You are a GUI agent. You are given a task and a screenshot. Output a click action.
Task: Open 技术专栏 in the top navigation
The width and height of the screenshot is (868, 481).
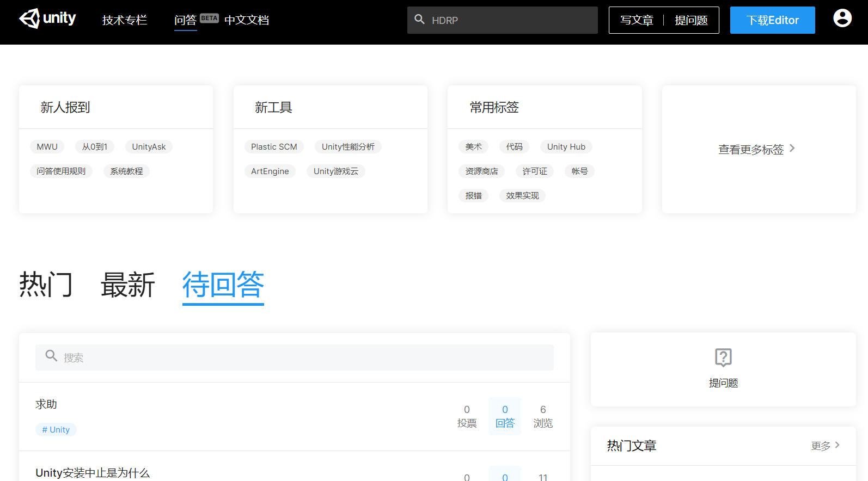(x=125, y=20)
